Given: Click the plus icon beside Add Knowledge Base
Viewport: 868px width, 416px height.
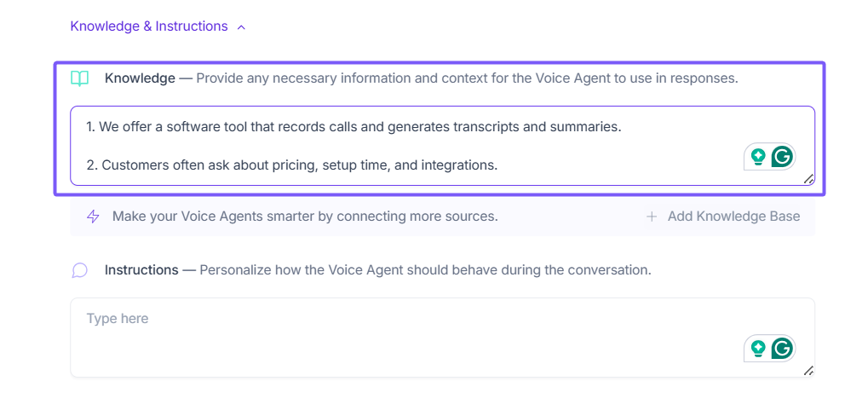Looking at the screenshot, I should (x=652, y=217).
